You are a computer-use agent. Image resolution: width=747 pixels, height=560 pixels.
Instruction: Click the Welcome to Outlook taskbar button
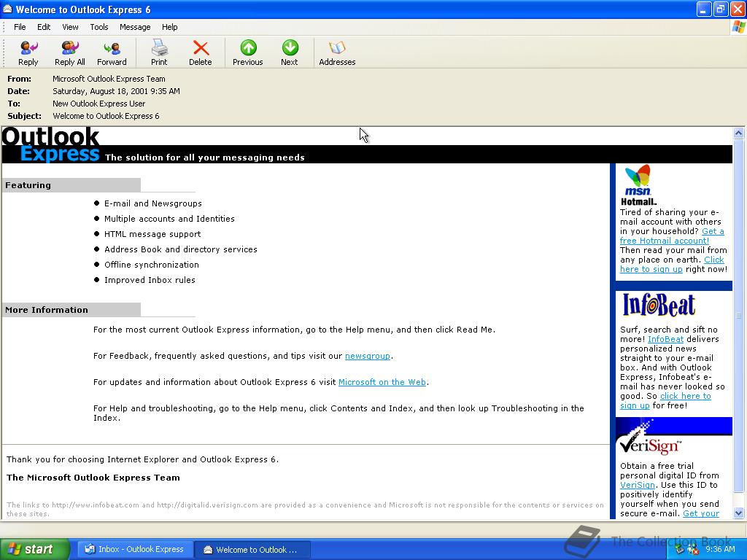pyautogui.click(x=253, y=550)
